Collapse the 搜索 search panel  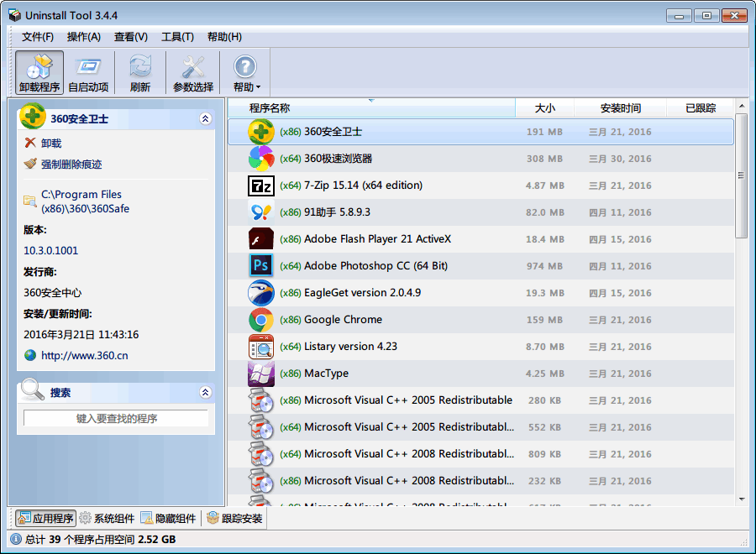[206, 392]
